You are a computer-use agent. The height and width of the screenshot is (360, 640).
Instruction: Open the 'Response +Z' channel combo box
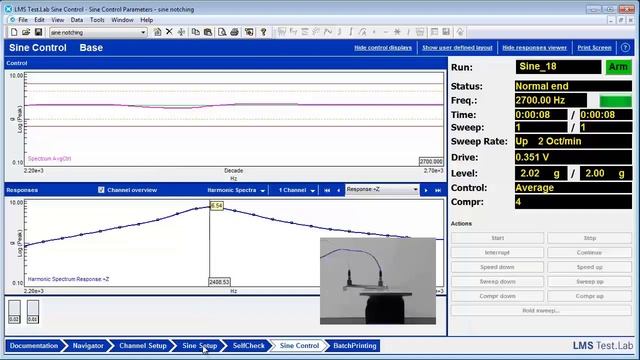click(x=382, y=189)
